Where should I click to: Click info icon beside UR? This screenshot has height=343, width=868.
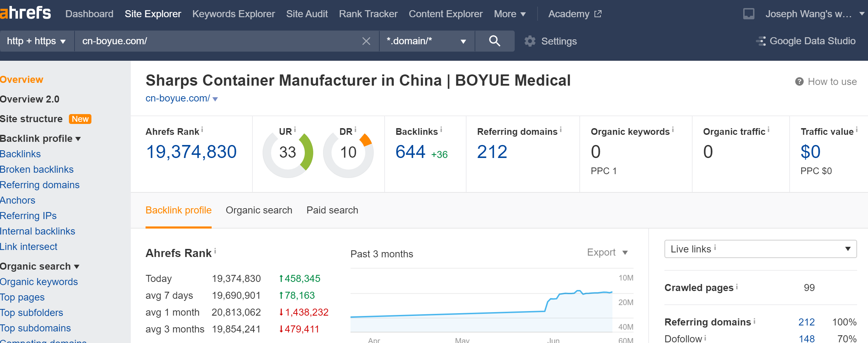click(x=295, y=130)
